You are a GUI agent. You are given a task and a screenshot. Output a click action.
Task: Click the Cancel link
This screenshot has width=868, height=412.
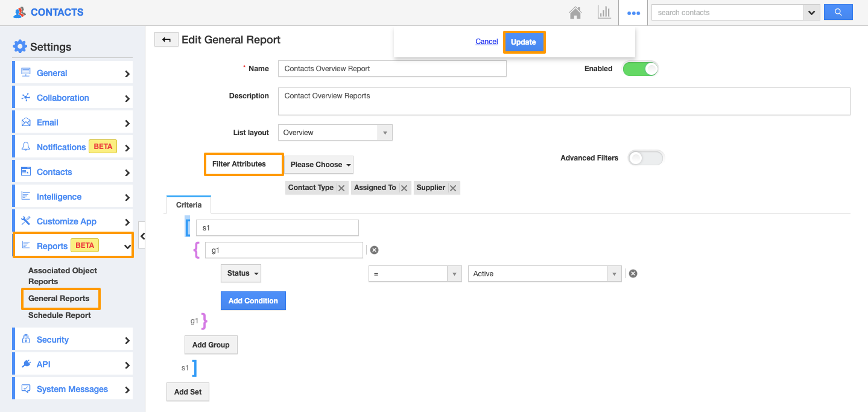point(486,42)
